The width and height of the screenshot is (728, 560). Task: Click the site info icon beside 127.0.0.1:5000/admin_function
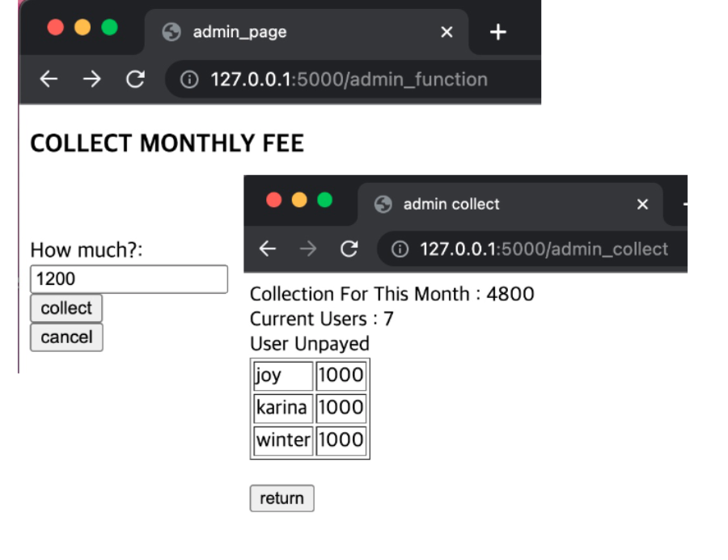[188, 79]
